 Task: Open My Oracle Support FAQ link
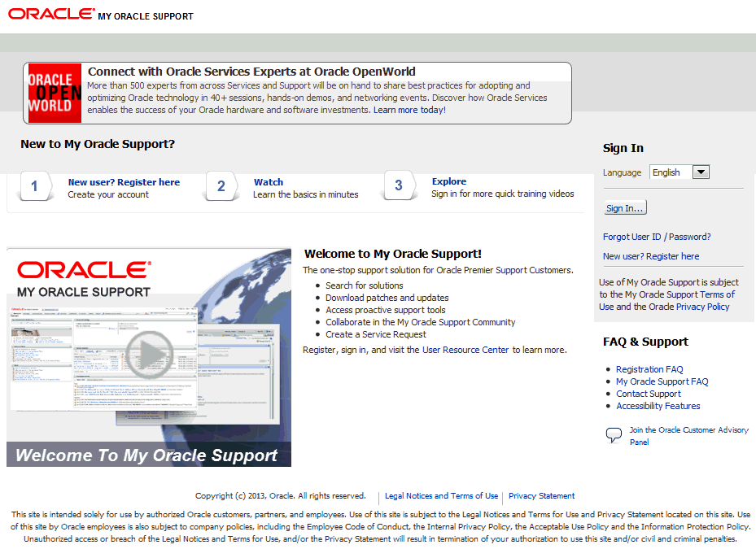tap(662, 381)
